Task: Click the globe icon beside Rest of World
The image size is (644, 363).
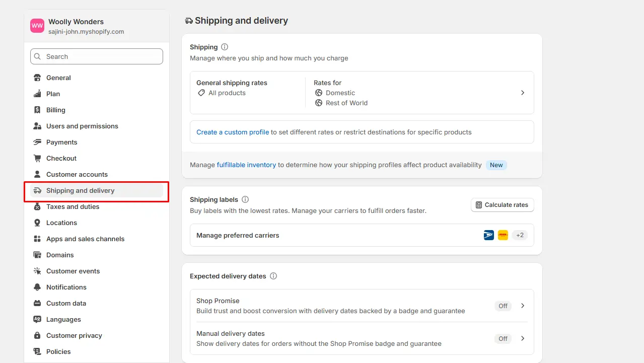Action: 319,103
